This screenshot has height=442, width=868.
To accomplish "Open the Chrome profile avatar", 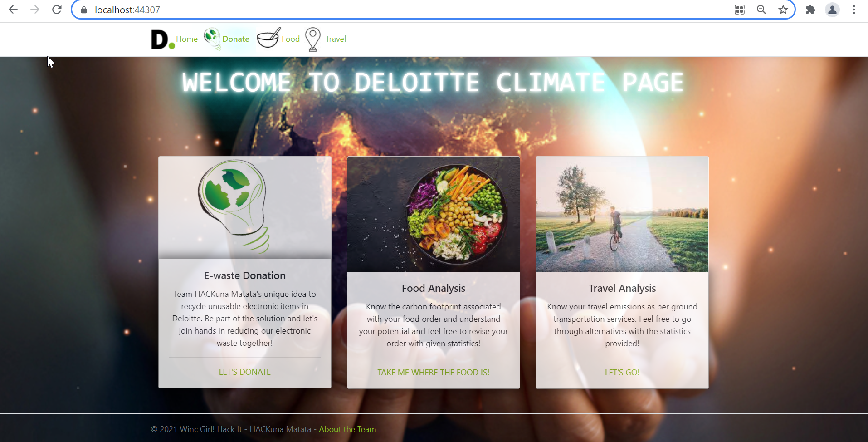I will [832, 10].
